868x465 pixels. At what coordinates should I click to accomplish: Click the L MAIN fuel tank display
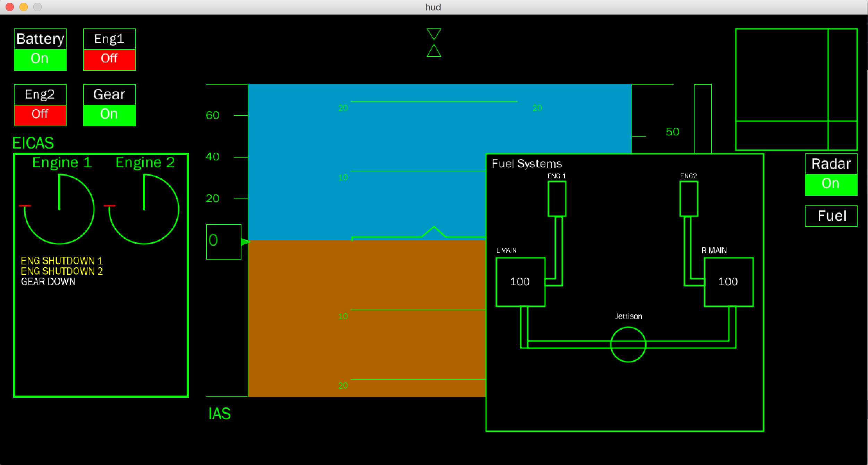tap(520, 281)
